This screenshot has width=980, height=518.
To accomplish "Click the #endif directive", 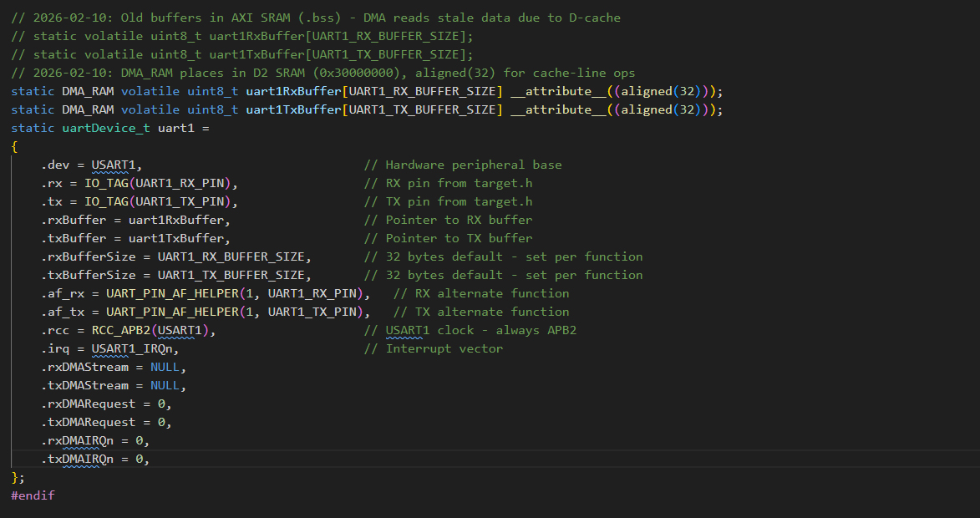I will [33, 495].
